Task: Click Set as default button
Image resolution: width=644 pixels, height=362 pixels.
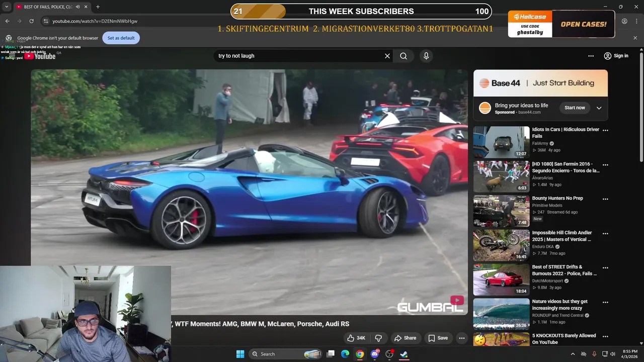Action: [121, 38]
